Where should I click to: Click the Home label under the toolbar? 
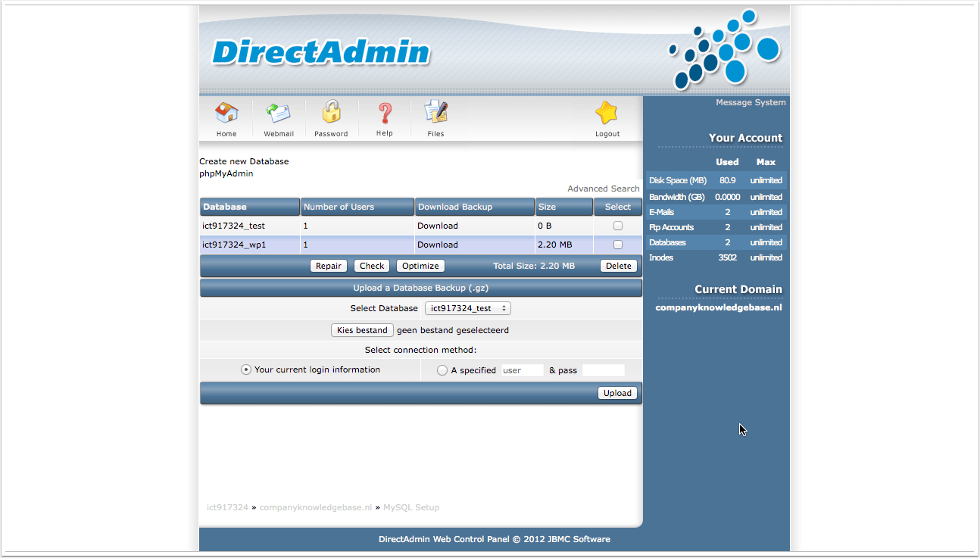click(x=226, y=134)
